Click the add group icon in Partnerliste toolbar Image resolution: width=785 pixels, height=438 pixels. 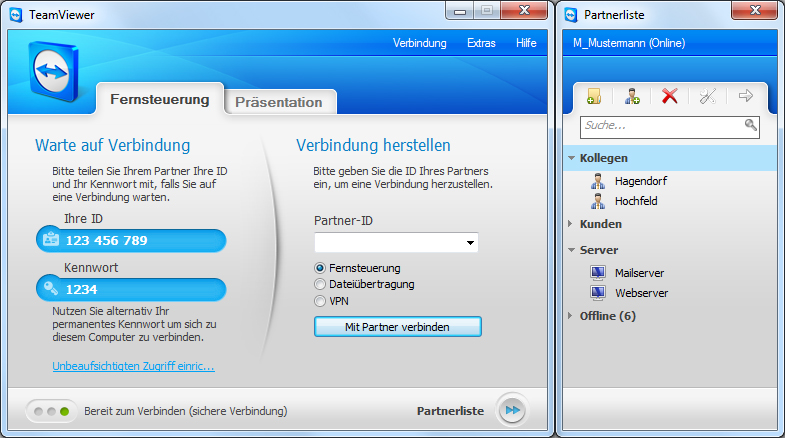click(x=594, y=96)
